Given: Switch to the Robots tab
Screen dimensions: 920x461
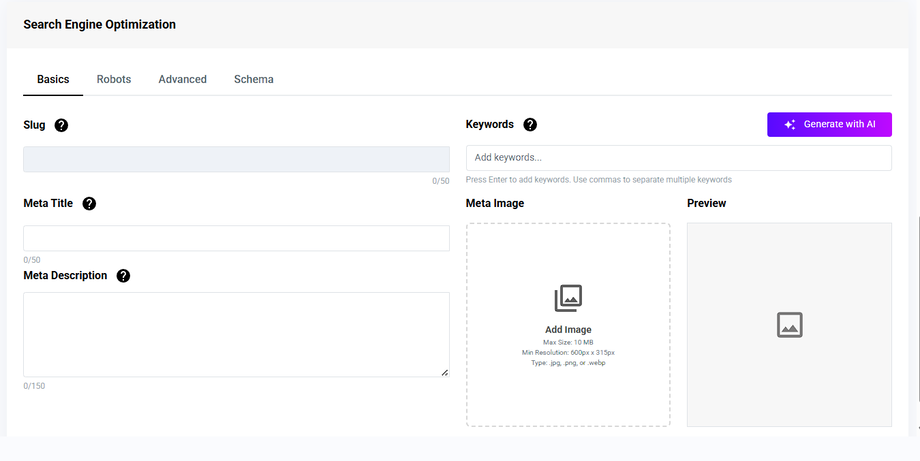Looking at the screenshot, I should point(114,79).
